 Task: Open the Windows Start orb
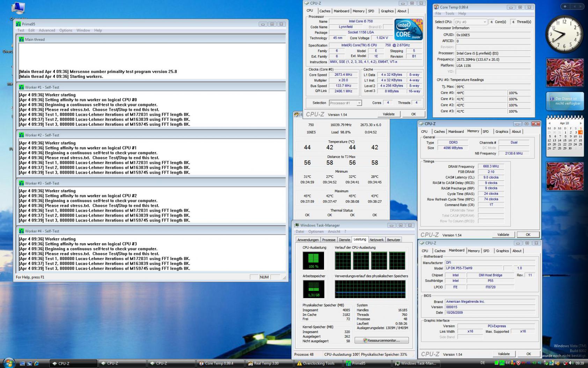click(x=8, y=363)
